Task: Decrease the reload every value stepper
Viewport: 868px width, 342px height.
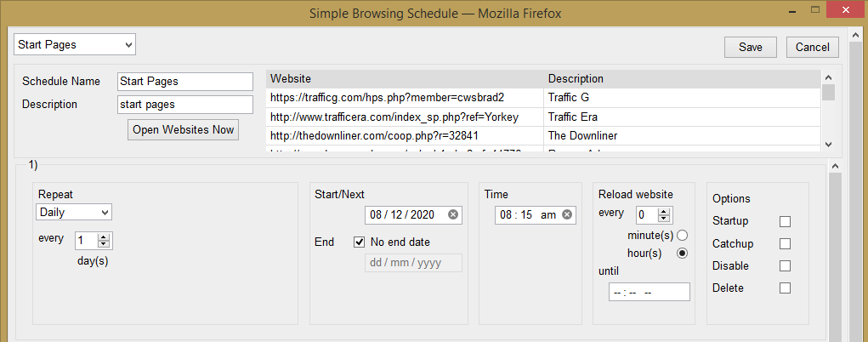Action: click(664, 219)
